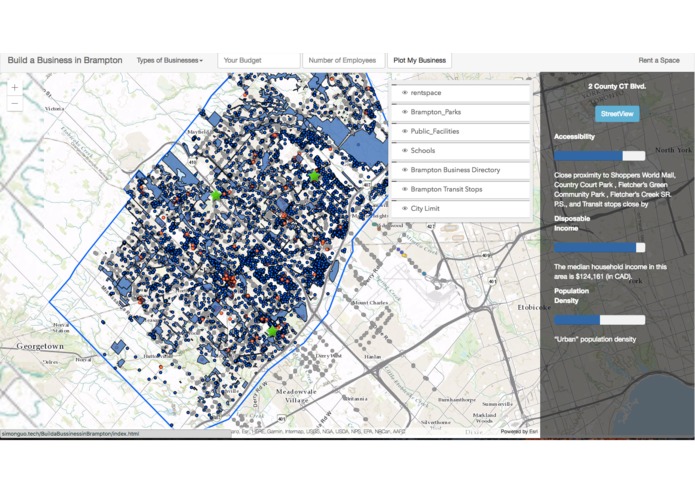Focus the Number of Employees field
The height and width of the screenshot is (494, 695).
click(344, 60)
